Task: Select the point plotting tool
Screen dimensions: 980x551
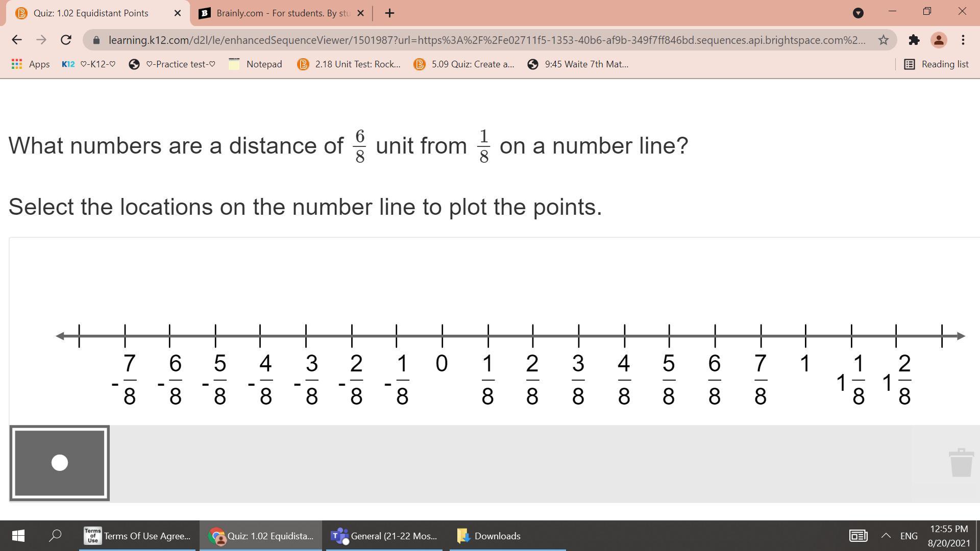Action: click(x=59, y=463)
